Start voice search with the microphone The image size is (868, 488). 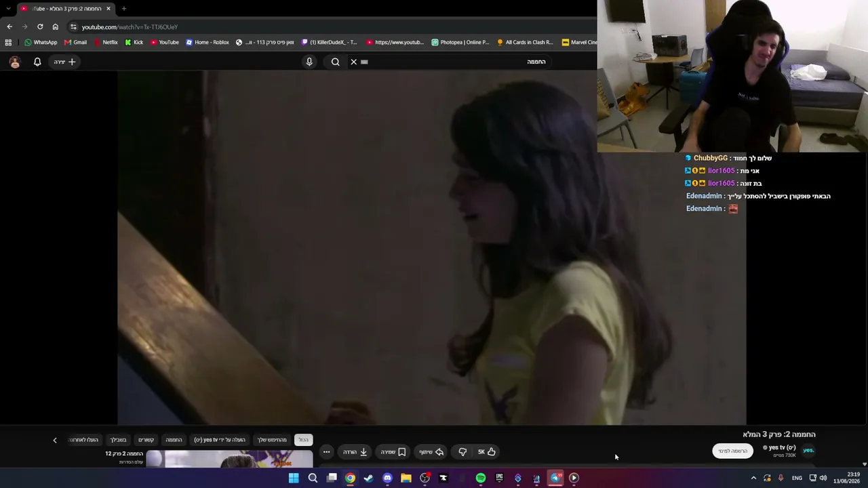point(309,62)
